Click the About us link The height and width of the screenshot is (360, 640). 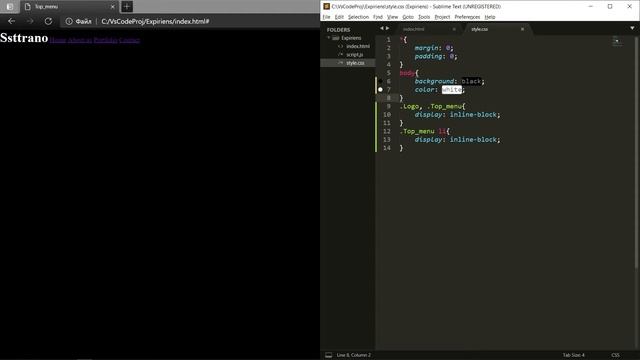tap(80, 40)
